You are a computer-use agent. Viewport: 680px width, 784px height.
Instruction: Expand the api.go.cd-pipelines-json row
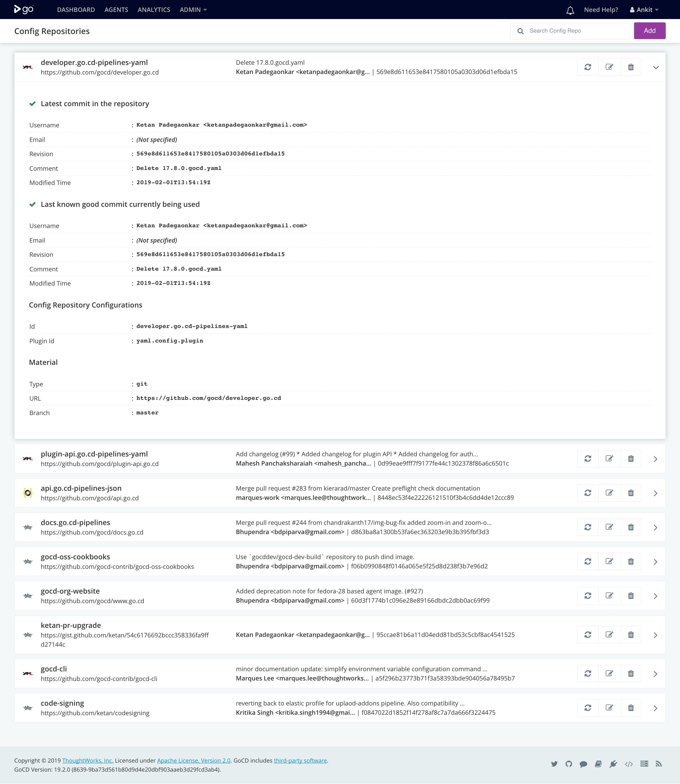[x=655, y=493]
